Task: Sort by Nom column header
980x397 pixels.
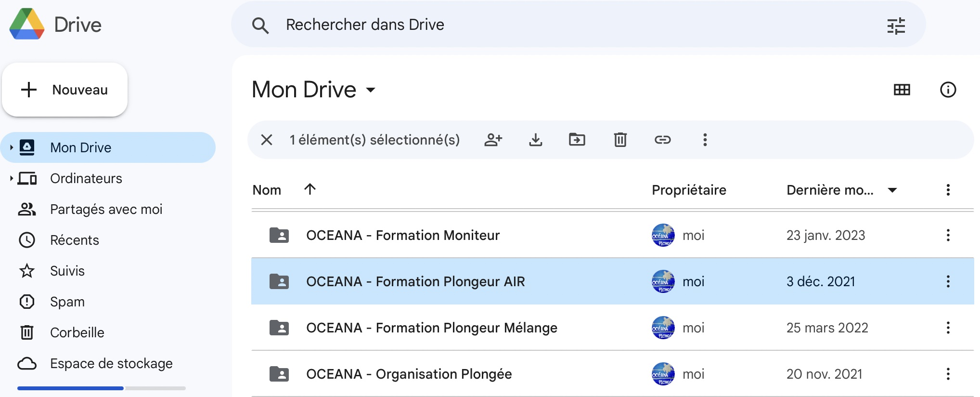Action: (267, 190)
